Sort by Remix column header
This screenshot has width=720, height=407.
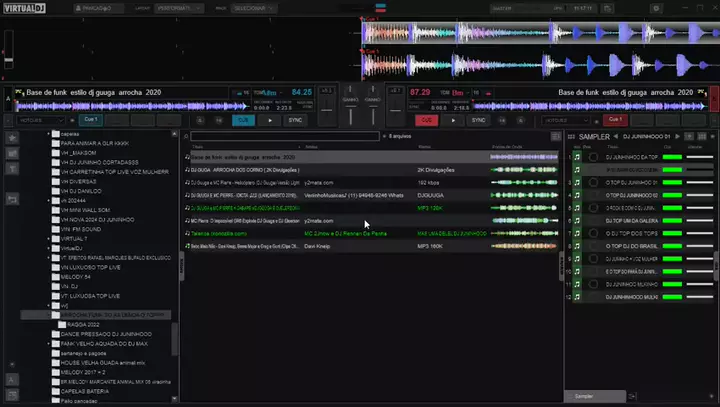(424, 147)
